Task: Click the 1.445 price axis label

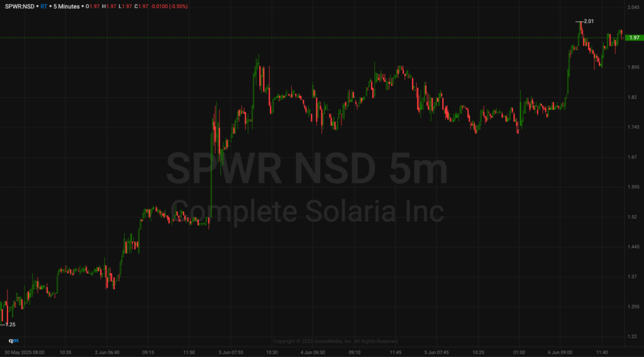Action: click(633, 247)
